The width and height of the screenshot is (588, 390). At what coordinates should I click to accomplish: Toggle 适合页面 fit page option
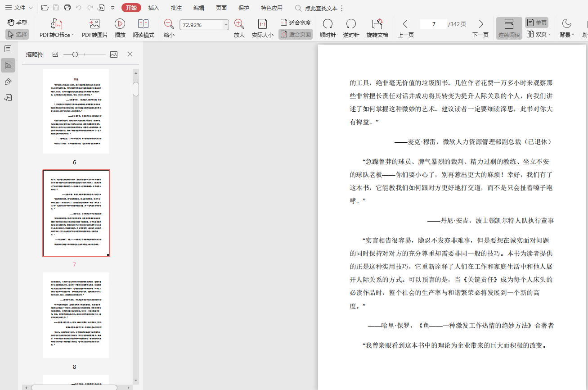click(x=296, y=34)
